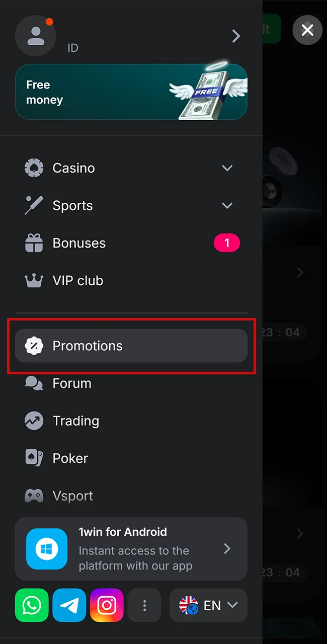The image size is (327, 644).
Task: Select the Poker cards icon
Action: pos(34,458)
